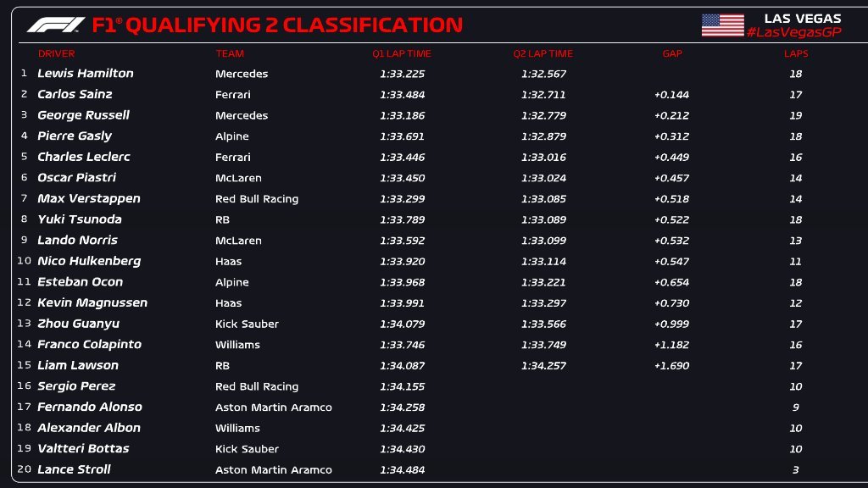Click the United States flag icon
The height and width of the screenshot is (488, 868).
(722, 25)
